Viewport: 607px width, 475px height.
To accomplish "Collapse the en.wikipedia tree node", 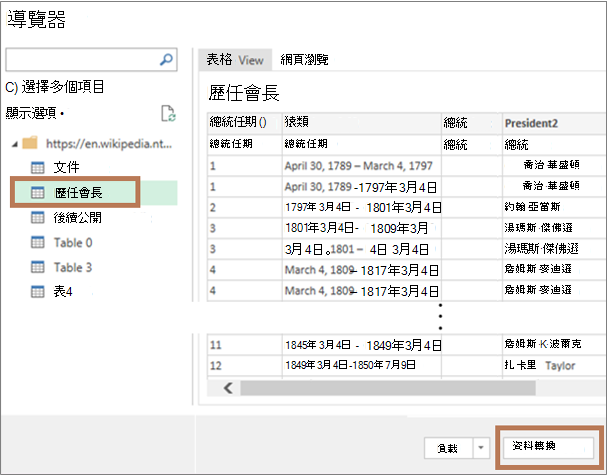I will [15, 144].
